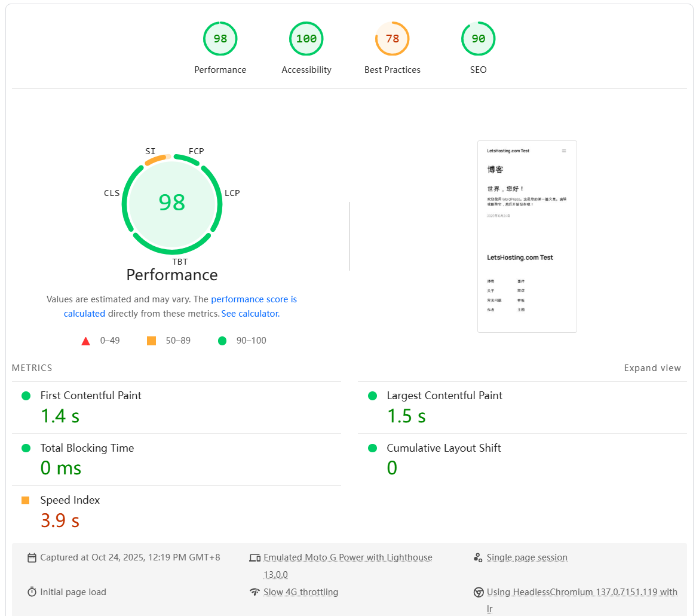The image size is (699, 616).
Task: Click the FCP label on the gauge
Action: point(196,151)
